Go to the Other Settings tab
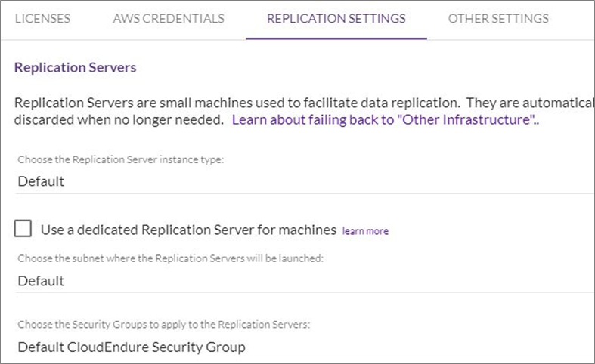 click(498, 19)
